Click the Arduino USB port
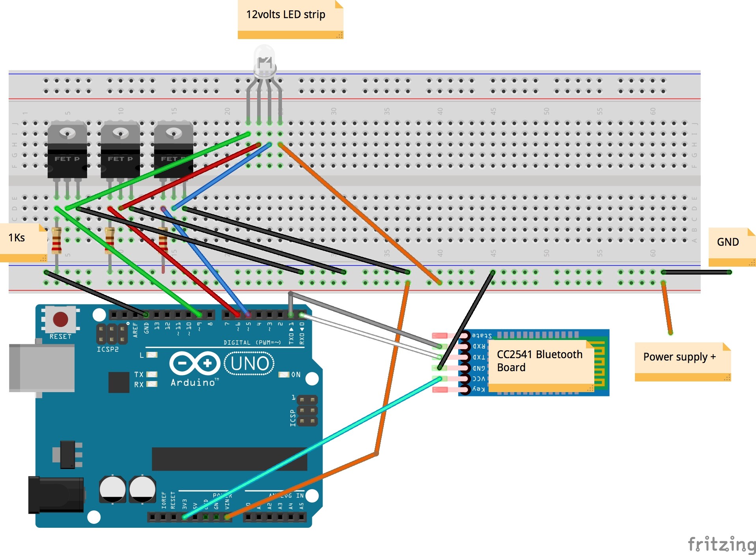Viewport: 756px width, 555px height. (x=42, y=368)
